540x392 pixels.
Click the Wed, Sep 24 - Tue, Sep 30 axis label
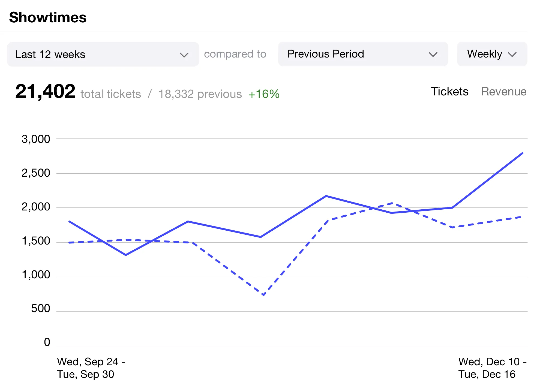pyautogui.click(x=91, y=368)
